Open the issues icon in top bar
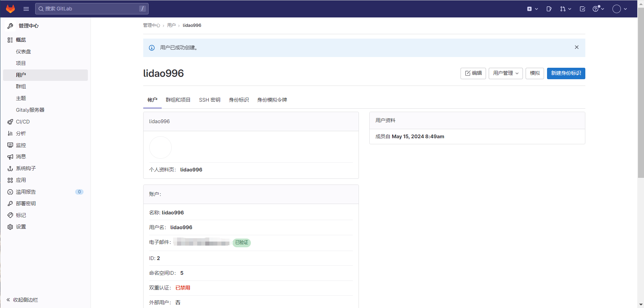 [549, 9]
